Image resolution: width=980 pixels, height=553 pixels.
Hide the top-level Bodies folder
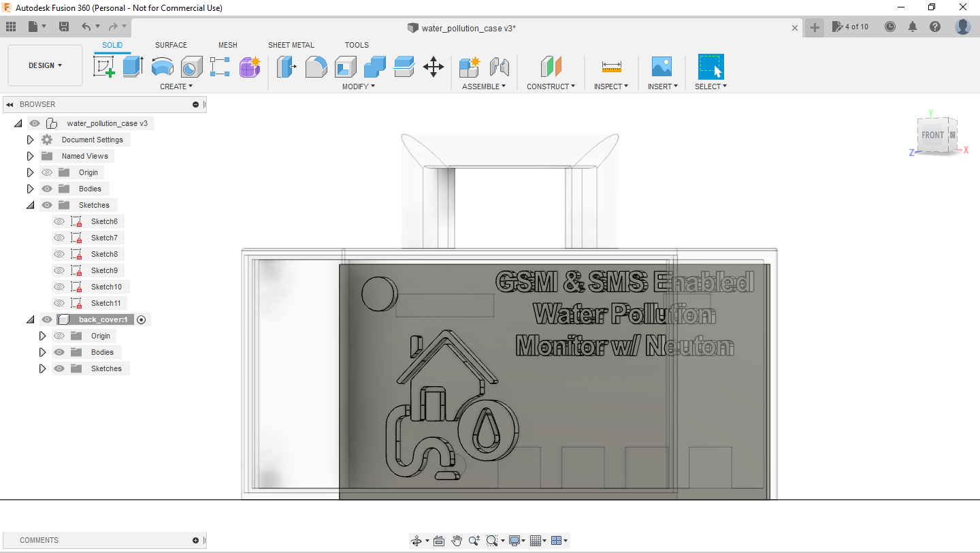pyautogui.click(x=47, y=189)
